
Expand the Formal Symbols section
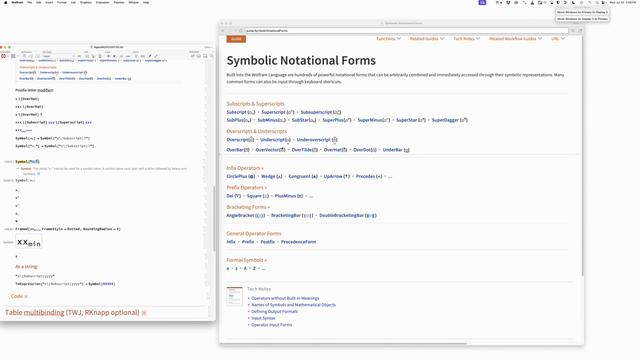point(247,260)
